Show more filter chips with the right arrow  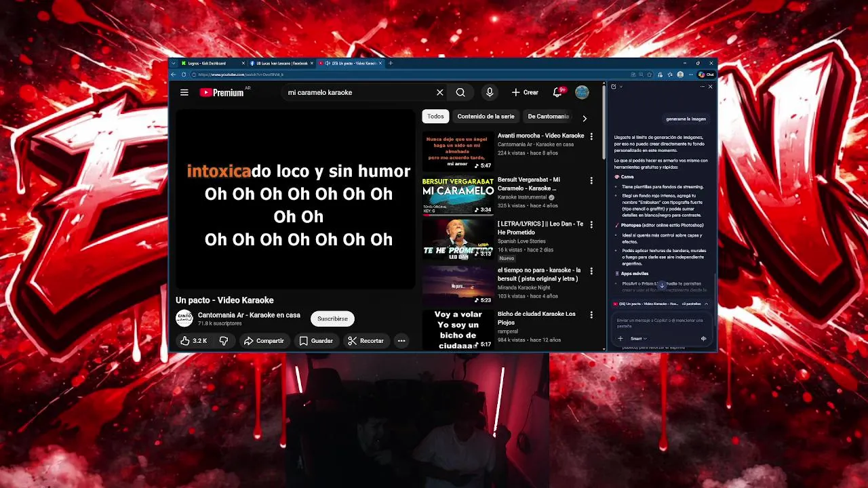pyautogui.click(x=585, y=118)
